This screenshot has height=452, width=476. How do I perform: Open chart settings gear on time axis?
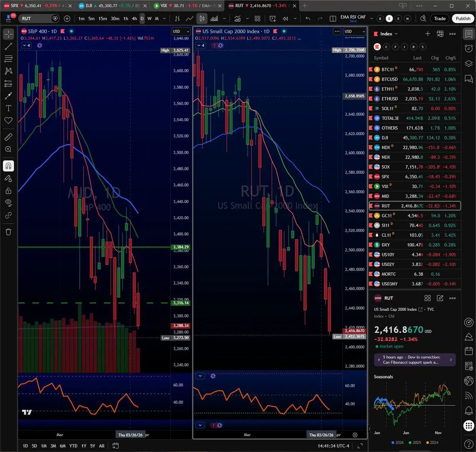(x=355, y=435)
